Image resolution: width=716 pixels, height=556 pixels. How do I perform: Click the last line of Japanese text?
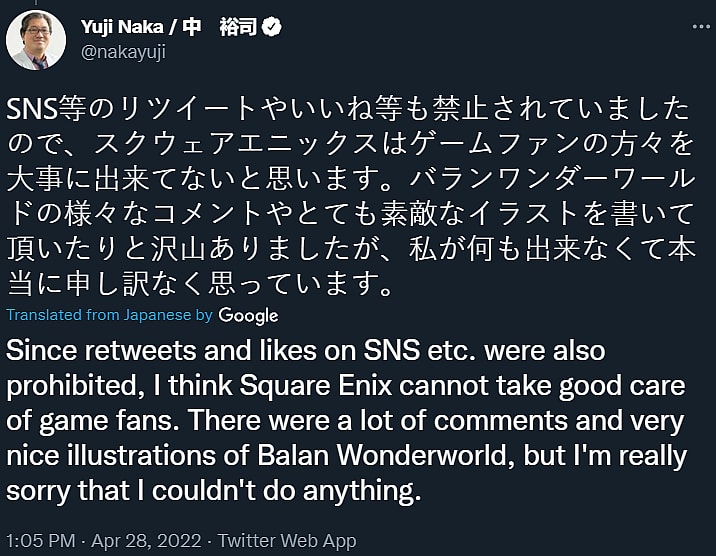tap(200, 287)
